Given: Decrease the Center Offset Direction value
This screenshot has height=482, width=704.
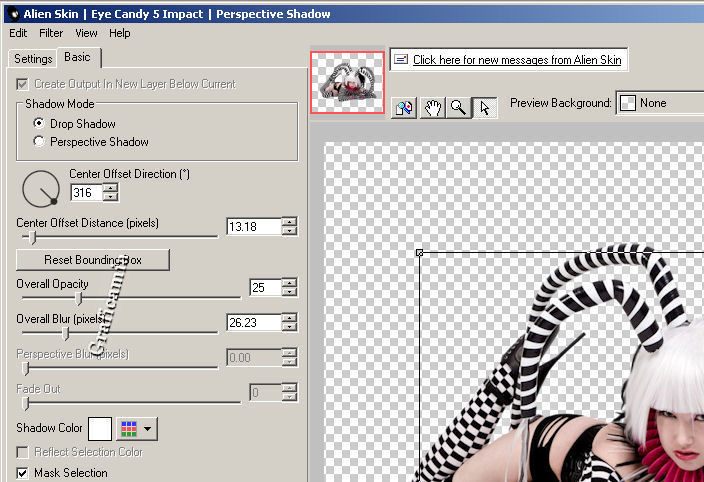Looking at the screenshot, I should click(110, 197).
